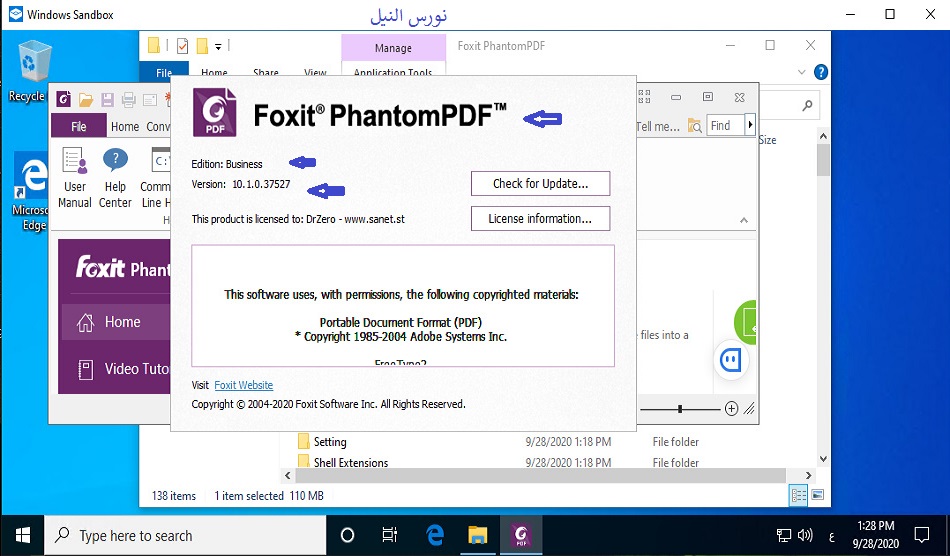Click the taskbar clock showing 1:28 PM
950x556 pixels.
click(876, 535)
